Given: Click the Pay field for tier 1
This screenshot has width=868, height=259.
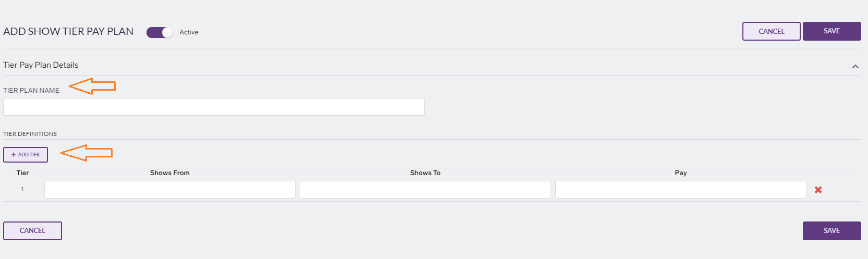Looking at the screenshot, I should point(681,190).
